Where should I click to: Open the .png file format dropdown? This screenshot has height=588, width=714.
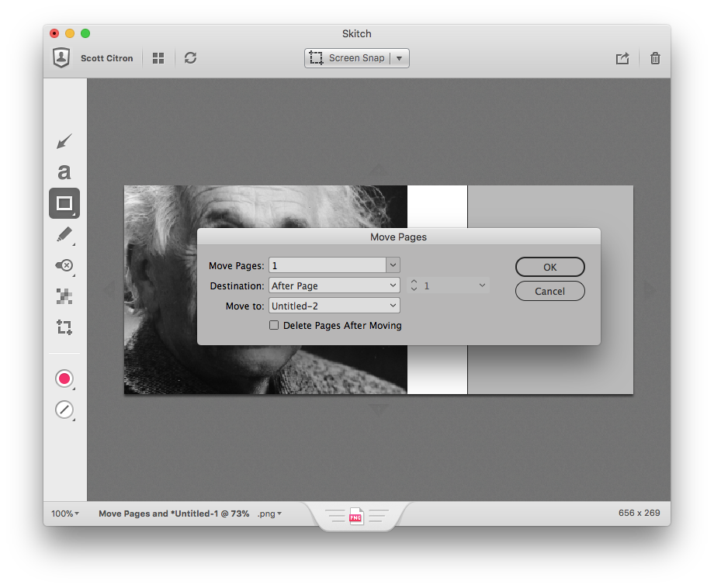(x=269, y=513)
